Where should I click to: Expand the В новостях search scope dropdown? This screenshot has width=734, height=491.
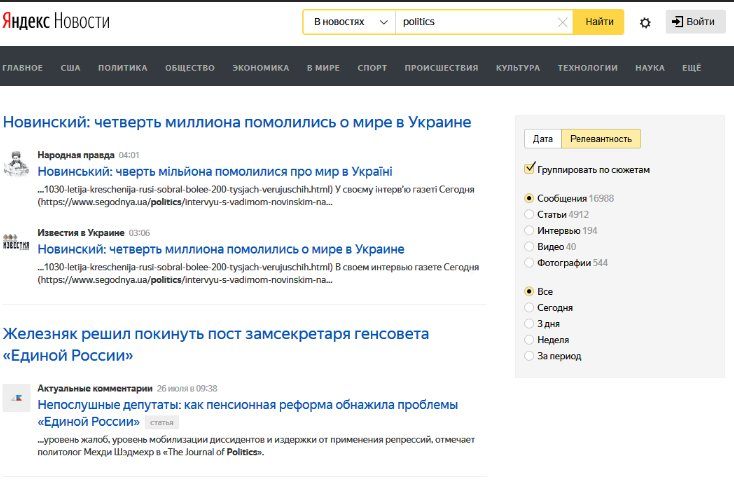pos(349,22)
